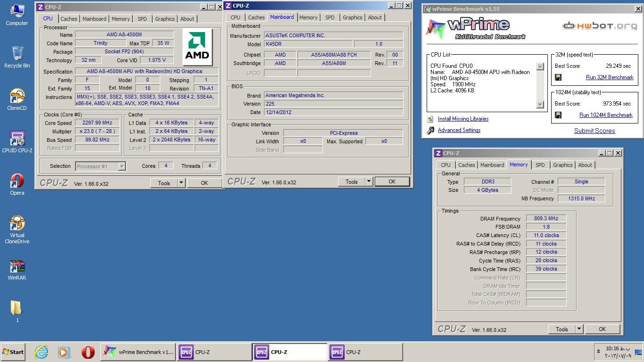Click Tools button in CPU-Z Memory window
This screenshot has height=362, width=644.
(562, 329)
